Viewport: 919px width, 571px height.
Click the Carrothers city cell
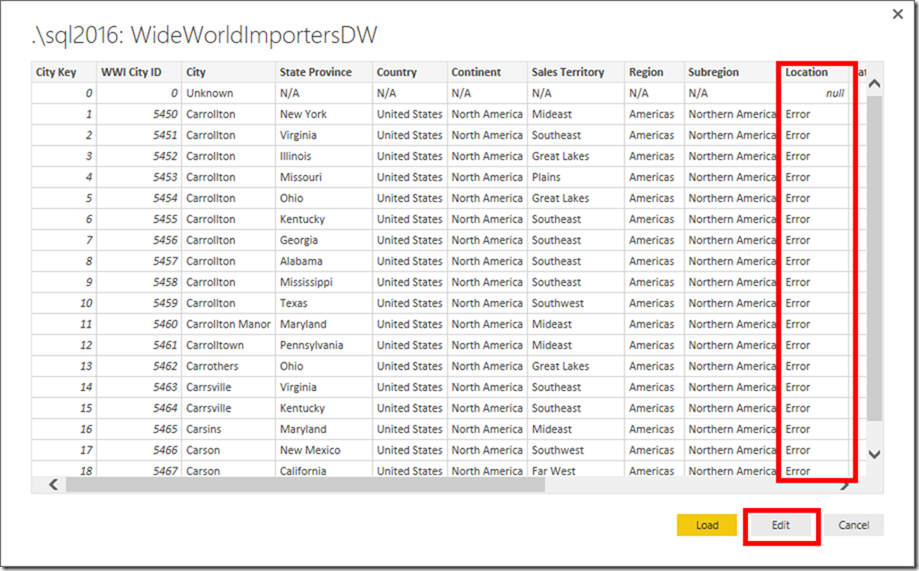tap(228, 366)
